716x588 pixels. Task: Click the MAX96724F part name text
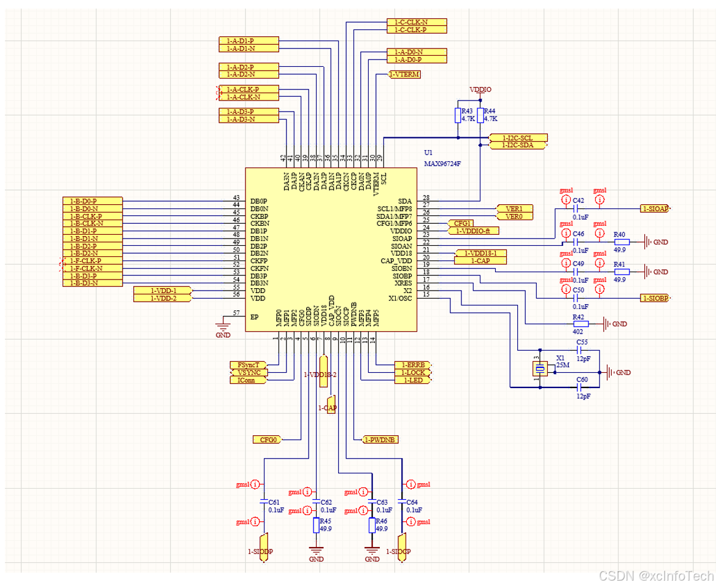[x=442, y=164]
